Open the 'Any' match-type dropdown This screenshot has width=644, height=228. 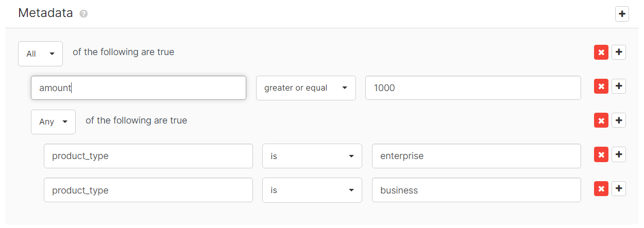(53, 122)
